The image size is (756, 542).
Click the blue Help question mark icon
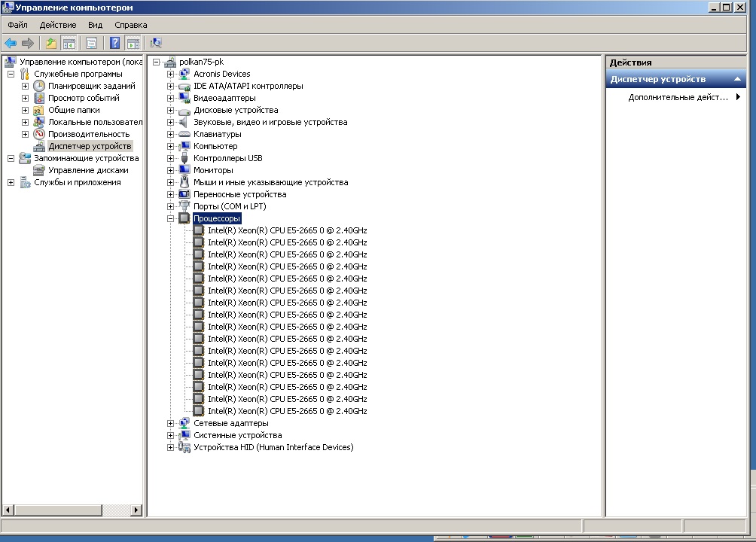(114, 44)
